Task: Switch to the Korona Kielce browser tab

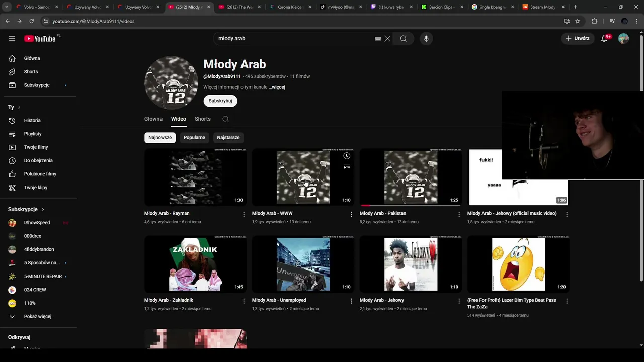Action: tap(289, 7)
